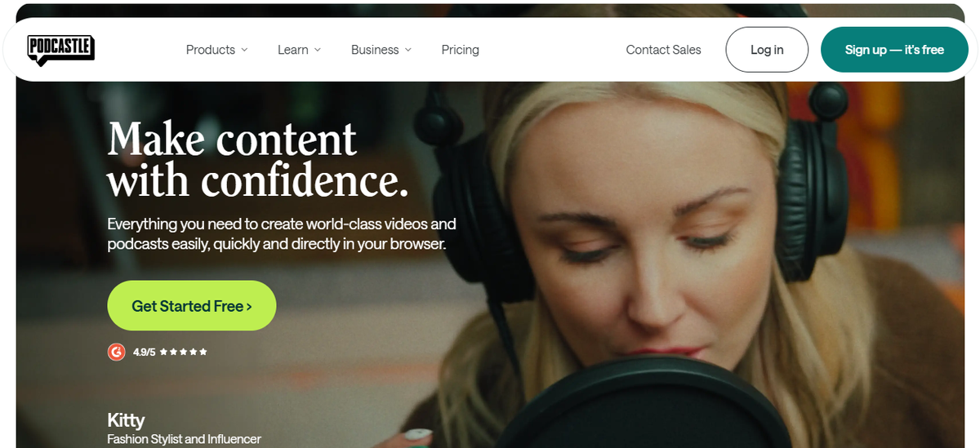The image size is (980, 448).
Task: Click the middle rating star
Action: (x=183, y=352)
